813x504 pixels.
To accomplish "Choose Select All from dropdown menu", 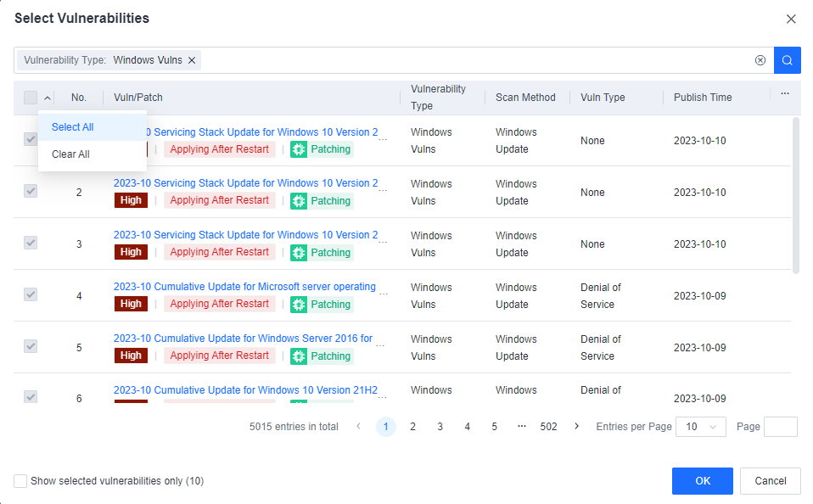I will (x=73, y=127).
